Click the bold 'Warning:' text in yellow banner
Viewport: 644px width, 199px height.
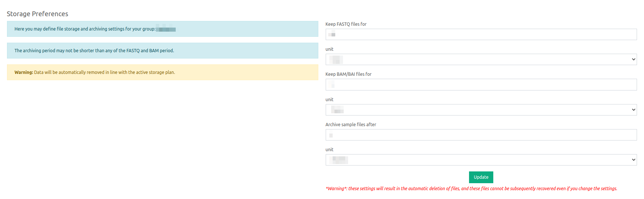[24, 72]
